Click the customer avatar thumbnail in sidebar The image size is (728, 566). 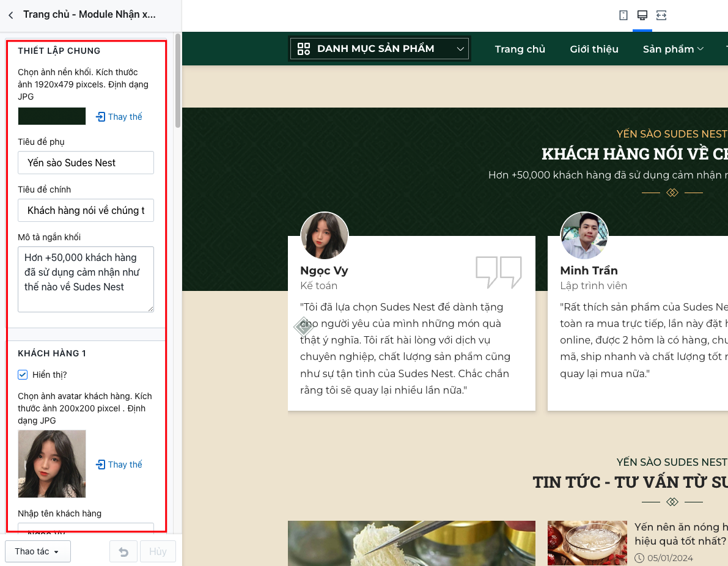tap(52, 464)
